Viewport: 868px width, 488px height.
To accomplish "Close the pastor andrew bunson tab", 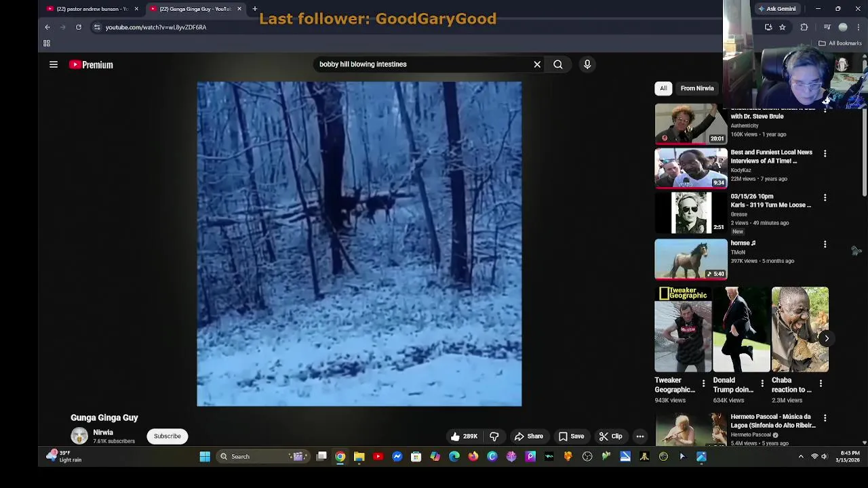I will coord(136,9).
